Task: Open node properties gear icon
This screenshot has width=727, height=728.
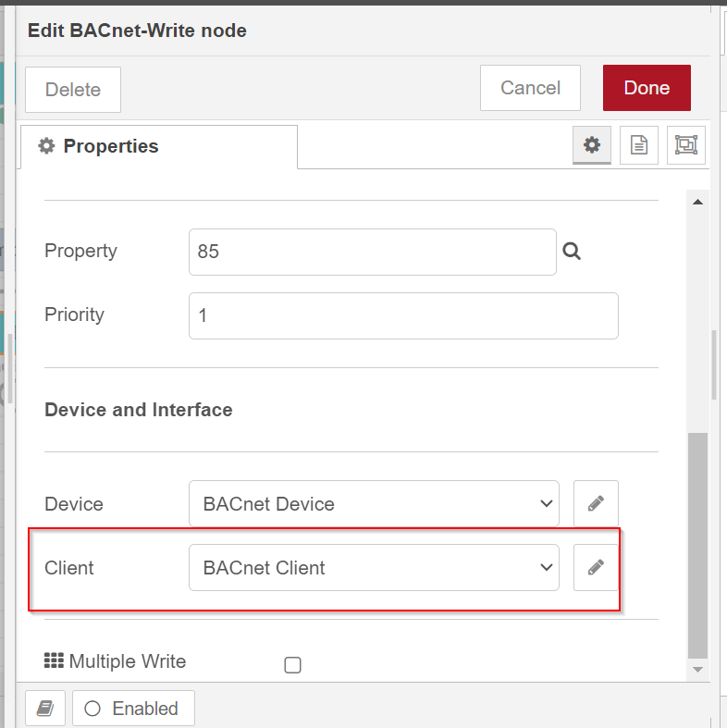Action: coord(591,145)
